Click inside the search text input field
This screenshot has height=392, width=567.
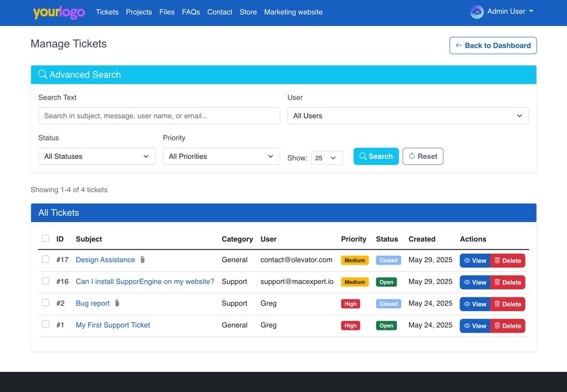(159, 116)
